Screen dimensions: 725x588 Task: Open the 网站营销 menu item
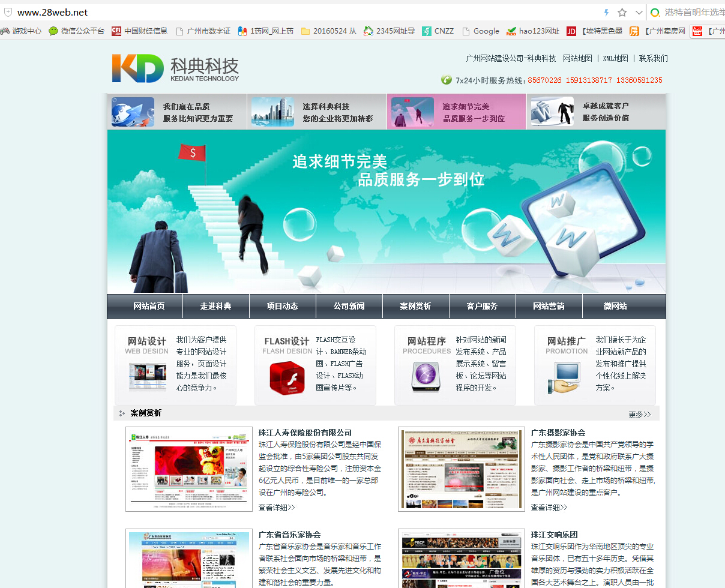[x=549, y=306]
